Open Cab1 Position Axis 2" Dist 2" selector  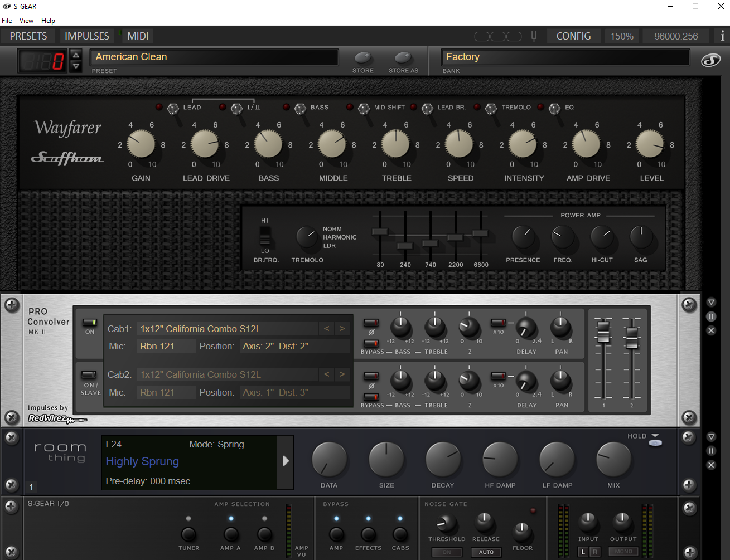pyautogui.click(x=294, y=346)
